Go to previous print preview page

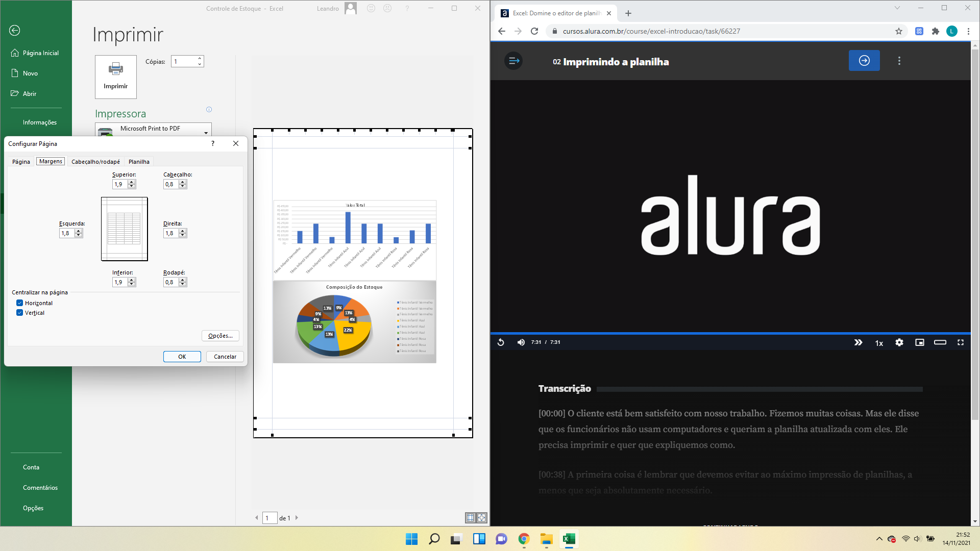click(x=257, y=518)
